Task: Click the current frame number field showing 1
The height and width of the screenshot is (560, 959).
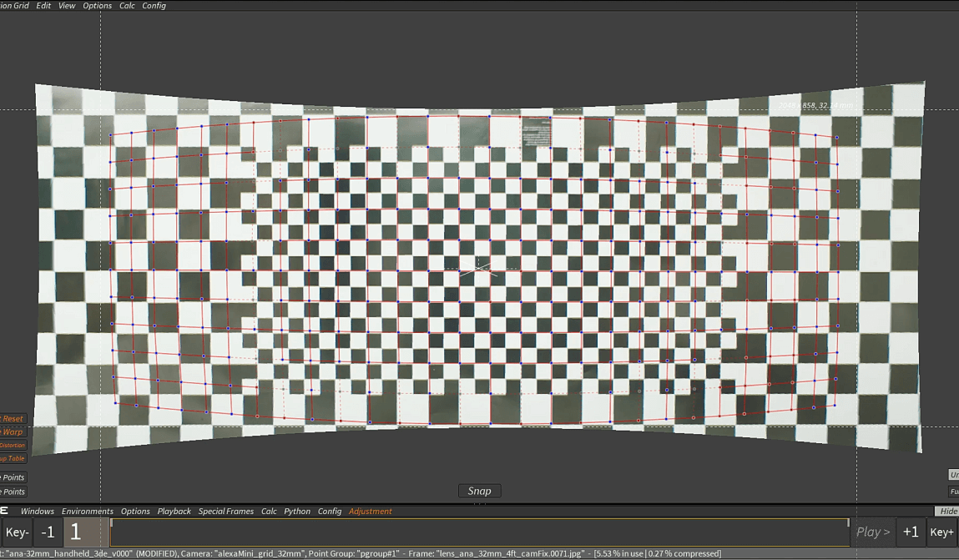Action: 86,532
